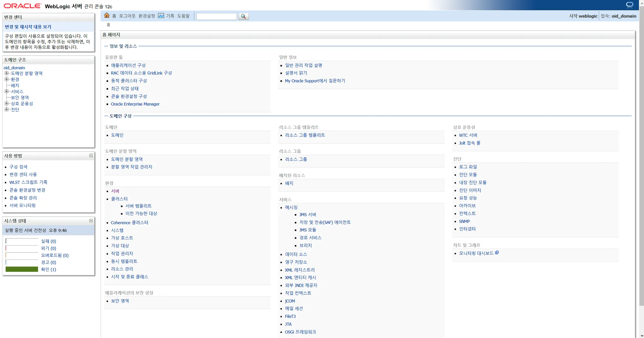Open 애플리케이션 구성 link
Viewport: 644px width, 338px height.
[128, 65]
